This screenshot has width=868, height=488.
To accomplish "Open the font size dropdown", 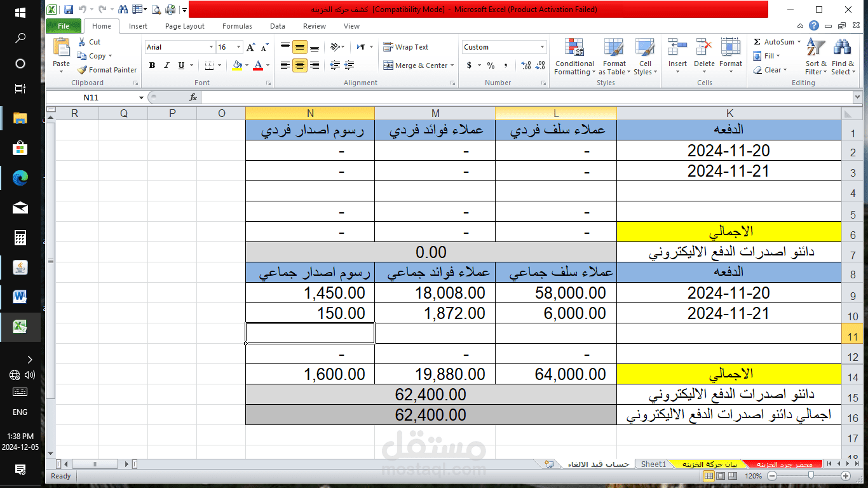I will pos(239,47).
